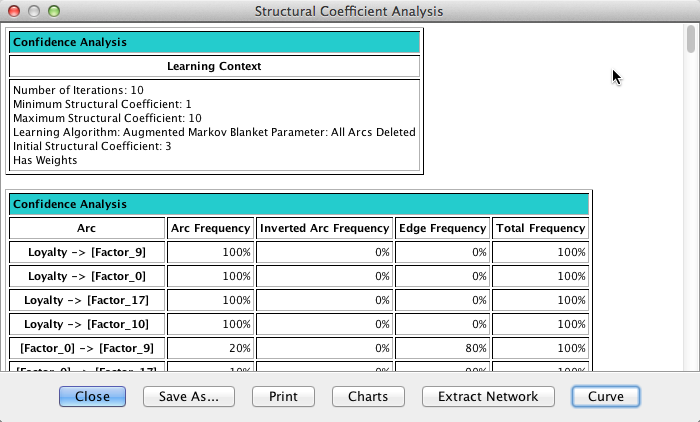Click the Edge Frequency column header

(442, 228)
